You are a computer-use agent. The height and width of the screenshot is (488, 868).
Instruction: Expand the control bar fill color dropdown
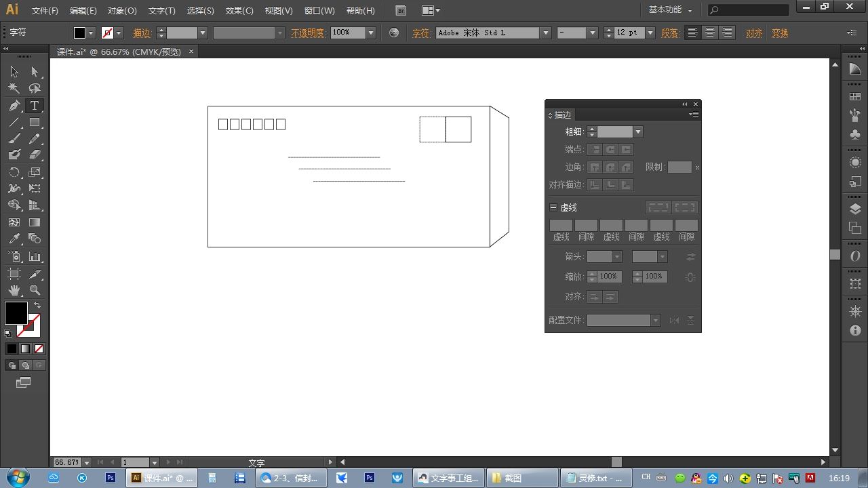tap(92, 33)
